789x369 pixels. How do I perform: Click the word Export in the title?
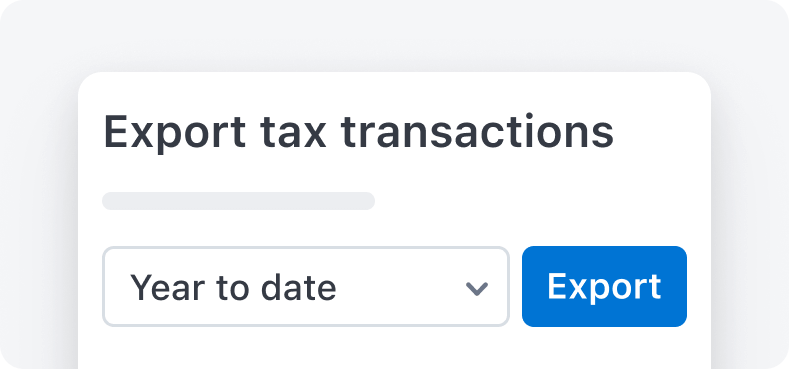click(x=175, y=133)
